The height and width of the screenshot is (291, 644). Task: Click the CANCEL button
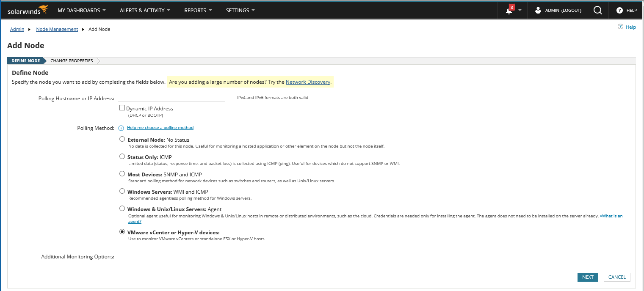617,277
